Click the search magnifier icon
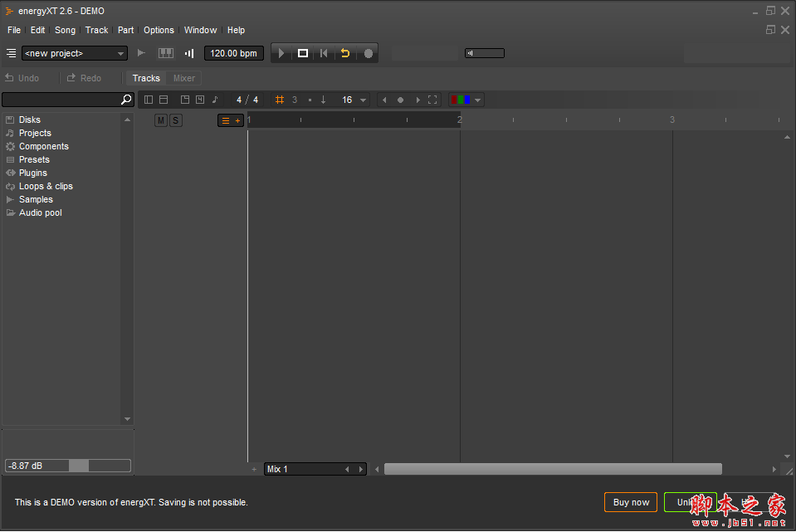 click(x=126, y=100)
